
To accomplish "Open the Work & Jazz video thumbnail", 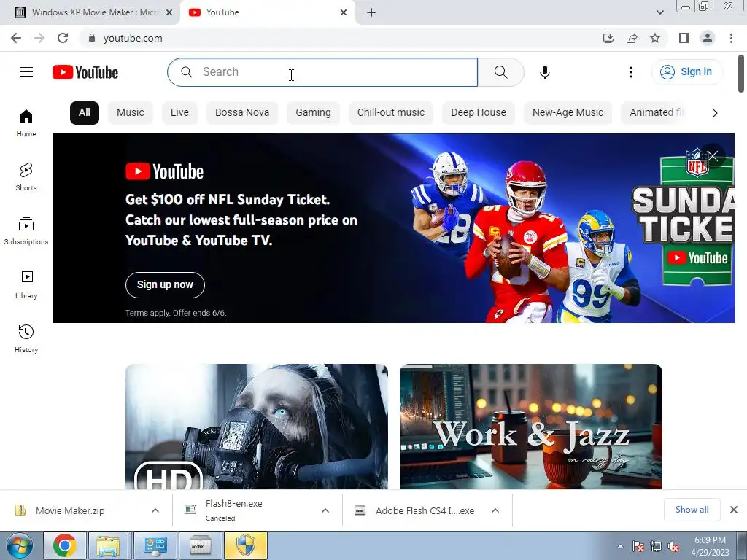I will tap(531, 426).
